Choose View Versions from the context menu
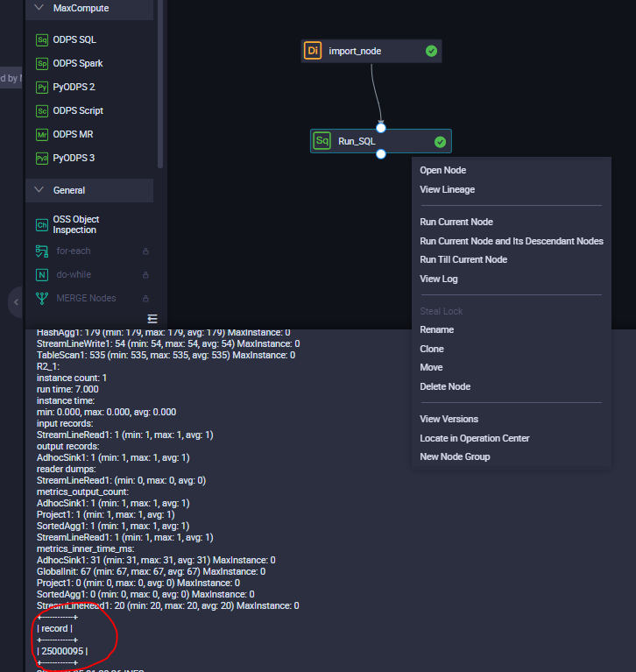The image size is (636, 672). (449, 419)
